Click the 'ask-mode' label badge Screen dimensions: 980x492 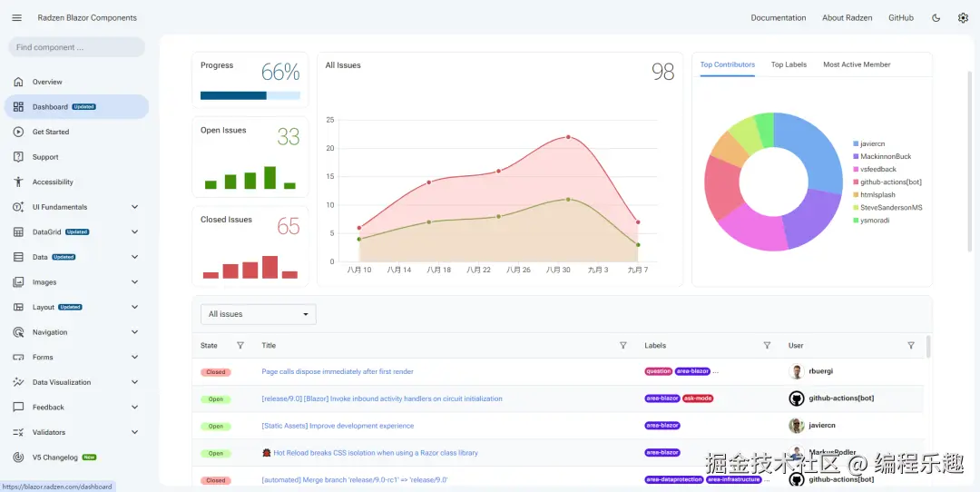(698, 399)
